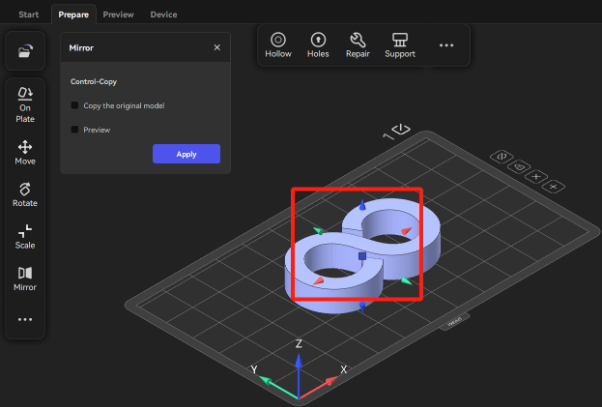Open the Holes tool
Viewport: 602px width, 407px height.
[318, 45]
